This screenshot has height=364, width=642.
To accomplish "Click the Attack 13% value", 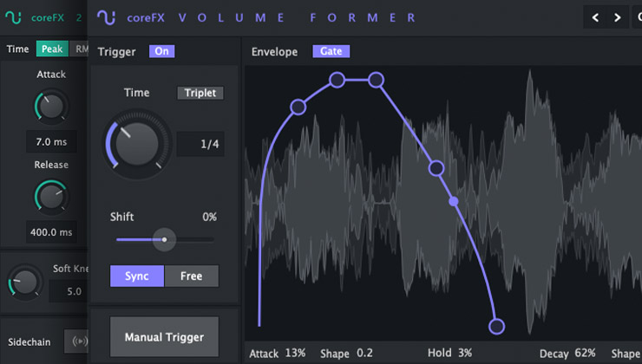I will (296, 353).
